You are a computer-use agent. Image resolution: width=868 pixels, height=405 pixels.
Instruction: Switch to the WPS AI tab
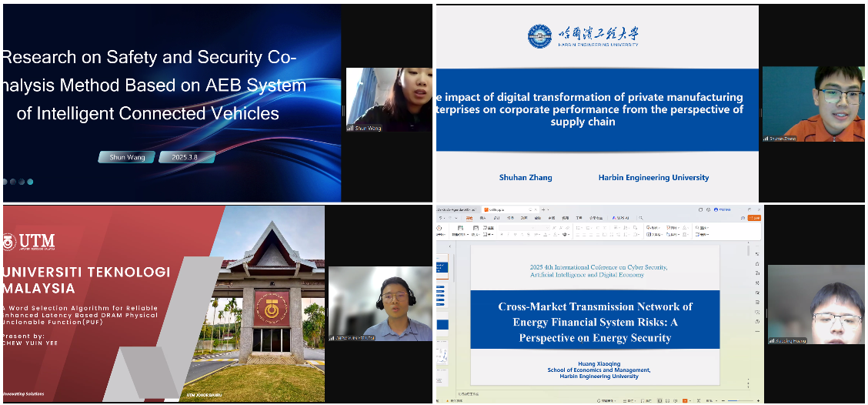(619, 218)
